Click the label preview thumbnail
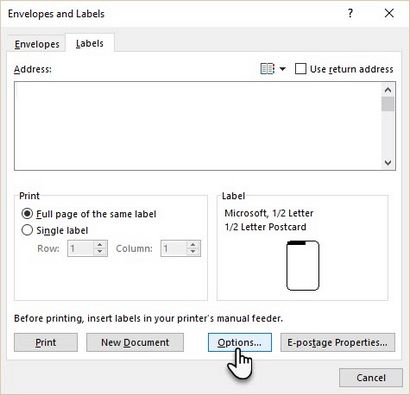Image resolution: width=410 pixels, height=395 pixels. click(x=303, y=265)
